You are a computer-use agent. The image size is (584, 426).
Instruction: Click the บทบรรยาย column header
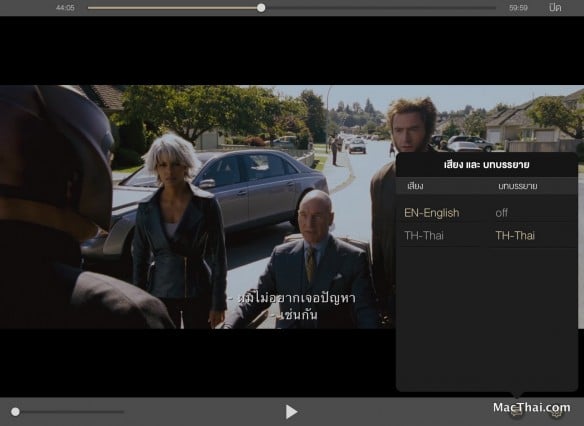pos(518,186)
